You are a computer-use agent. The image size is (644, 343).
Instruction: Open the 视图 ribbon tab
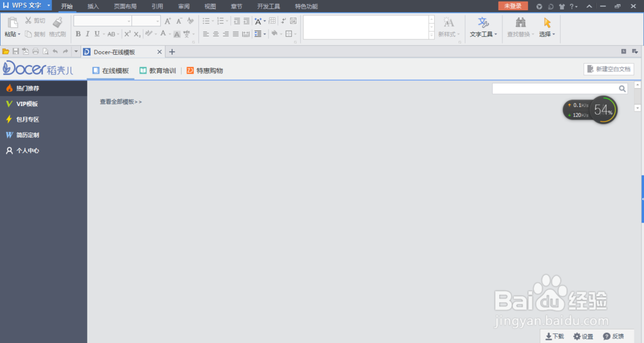(211, 6)
